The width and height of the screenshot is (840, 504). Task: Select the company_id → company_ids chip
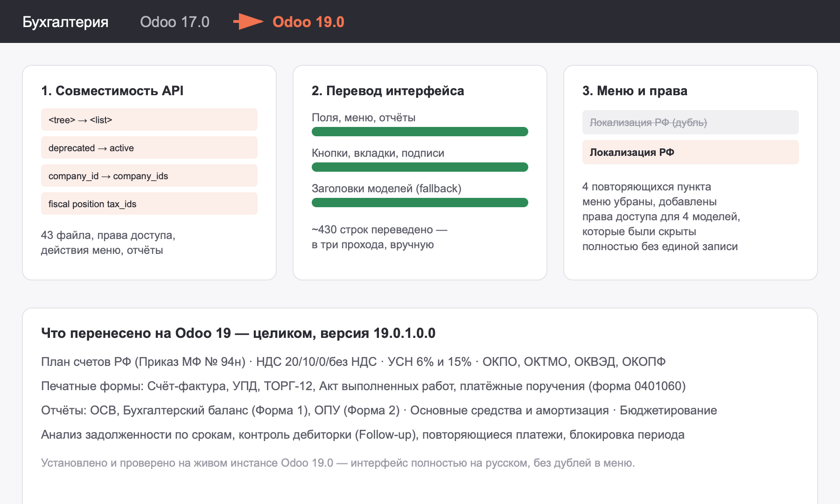click(x=149, y=175)
